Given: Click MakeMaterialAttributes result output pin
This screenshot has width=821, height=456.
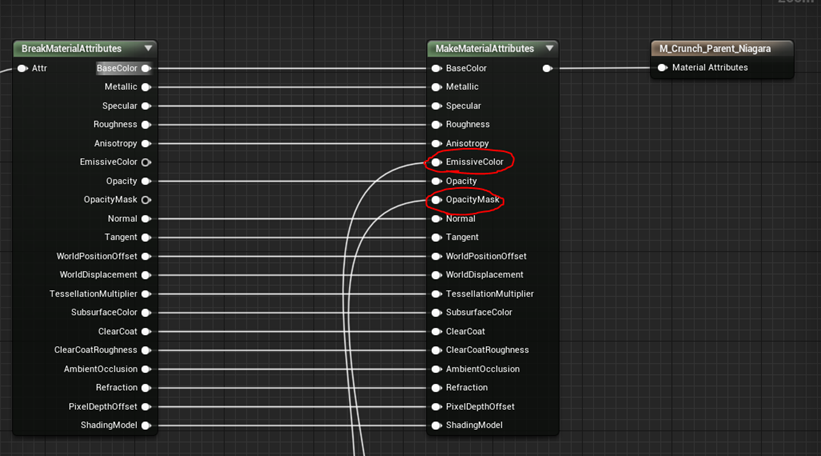Looking at the screenshot, I should click(548, 68).
